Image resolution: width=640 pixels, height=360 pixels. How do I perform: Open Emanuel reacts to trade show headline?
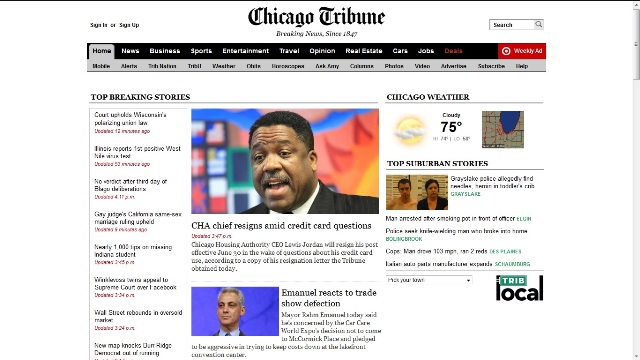point(329,298)
